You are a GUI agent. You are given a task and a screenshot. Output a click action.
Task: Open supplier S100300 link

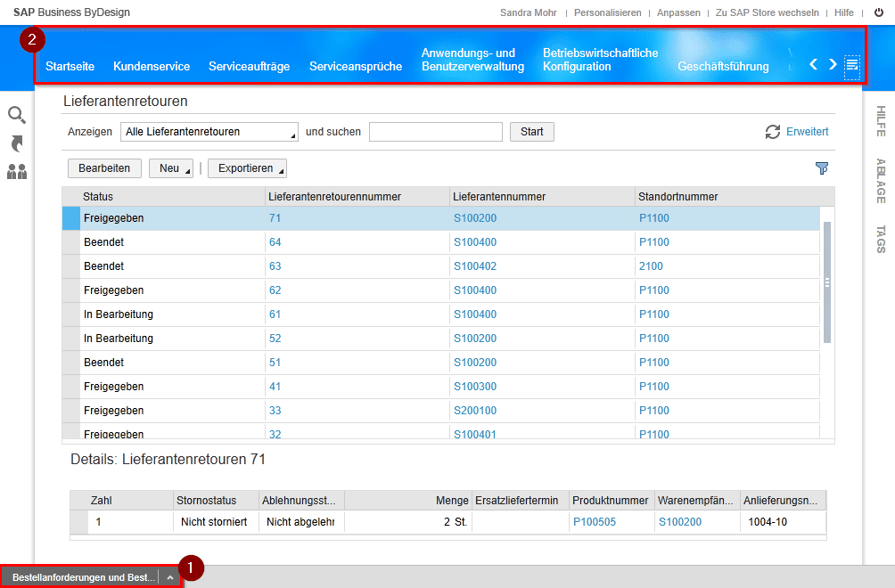[475, 386]
